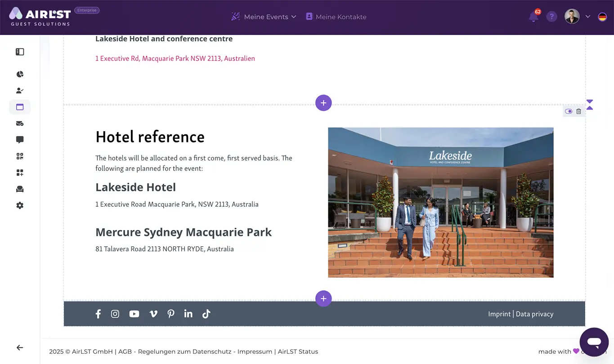
Task: Click the Lakeside hotel entrance photo
Action: coord(441,202)
